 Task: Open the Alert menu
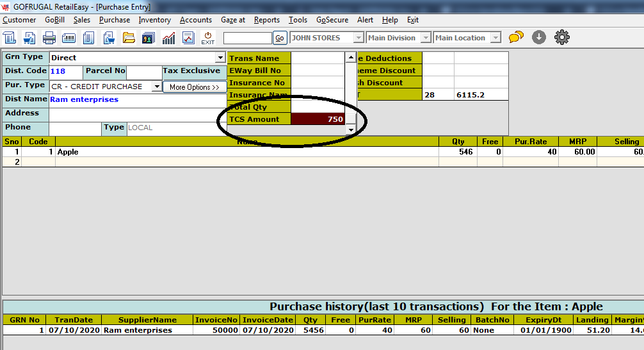(x=365, y=20)
